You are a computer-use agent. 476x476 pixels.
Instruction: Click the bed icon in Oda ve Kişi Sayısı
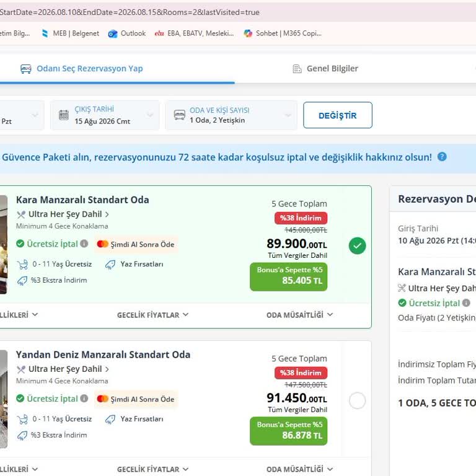pyautogui.click(x=179, y=115)
